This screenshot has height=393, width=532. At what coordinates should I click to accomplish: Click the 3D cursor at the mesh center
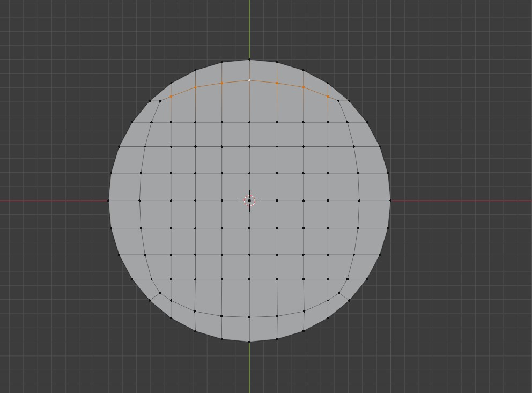tap(250, 201)
